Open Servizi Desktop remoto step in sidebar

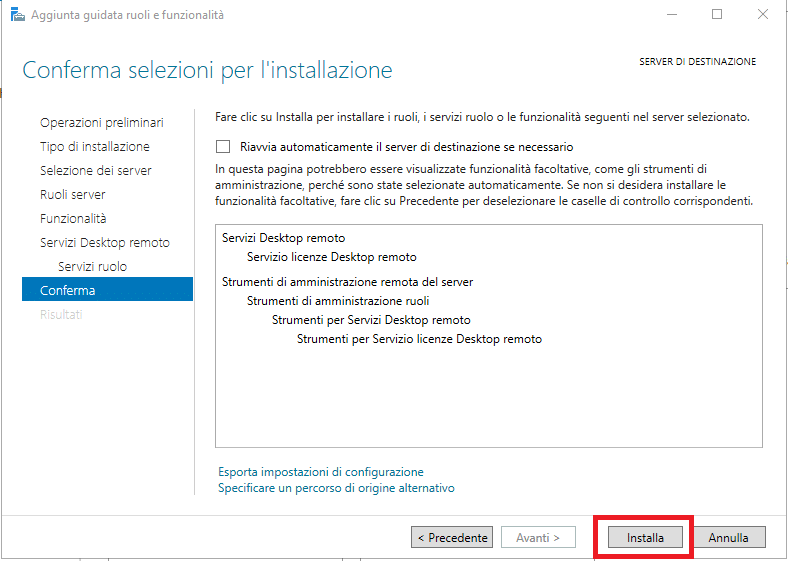pyautogui.click(x=105, y=243)
